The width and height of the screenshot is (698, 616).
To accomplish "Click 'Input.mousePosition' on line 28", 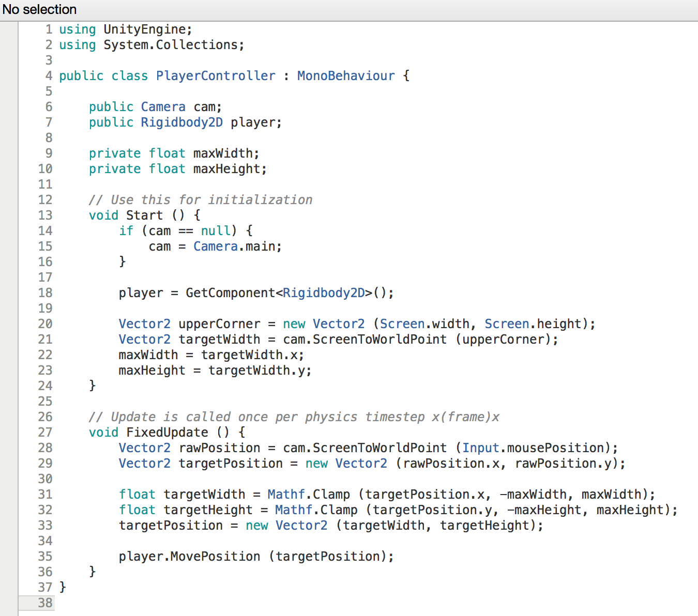I will pyautogui.click(x=533, y=448).
